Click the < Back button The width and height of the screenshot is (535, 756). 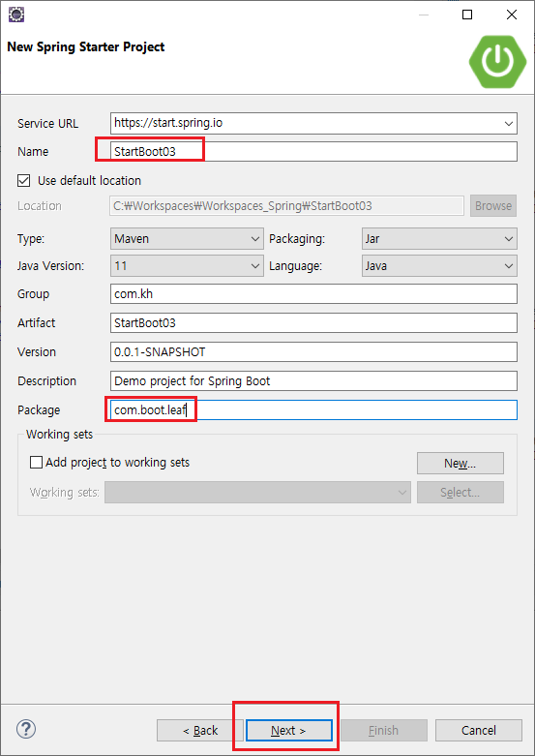coord(200,731)
